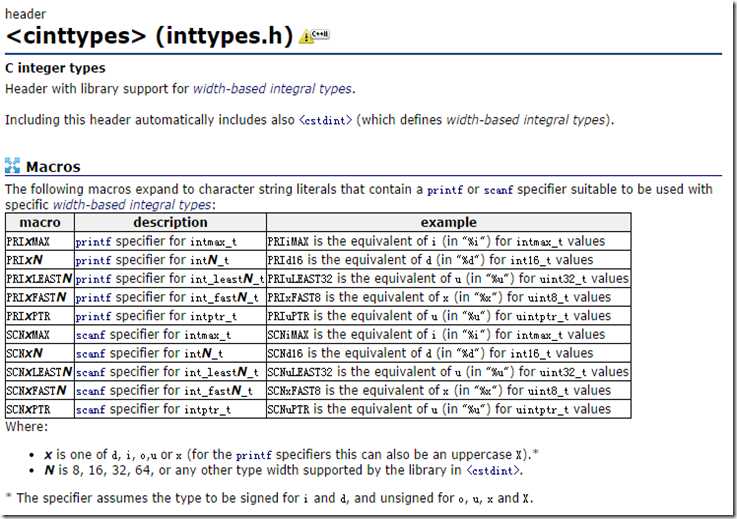The image size is (737, 519).
Task: Click the 'C integer types' subtitle
Action: point(55,68)
